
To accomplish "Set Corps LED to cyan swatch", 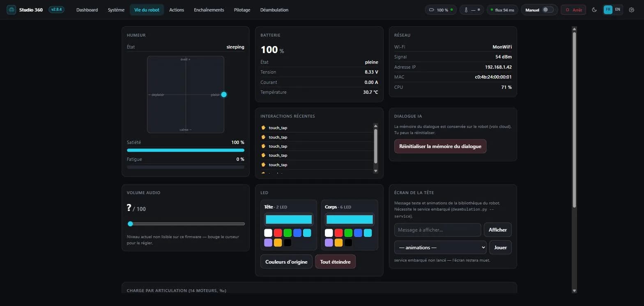I will (368, 233).
